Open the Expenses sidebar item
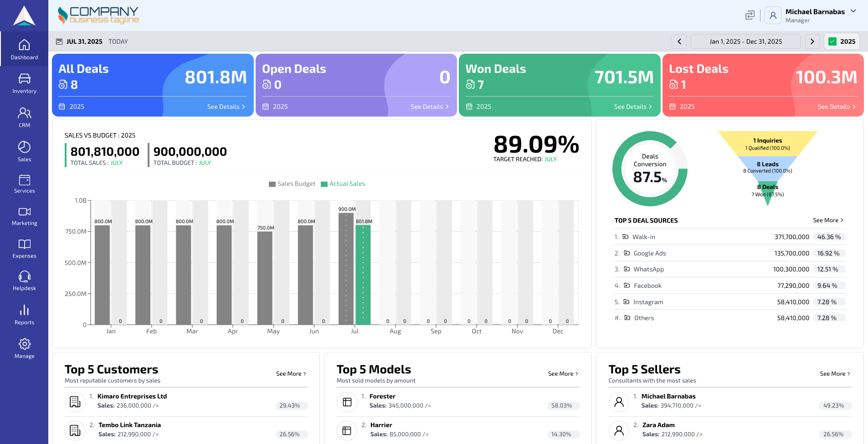 pos(24,248)
